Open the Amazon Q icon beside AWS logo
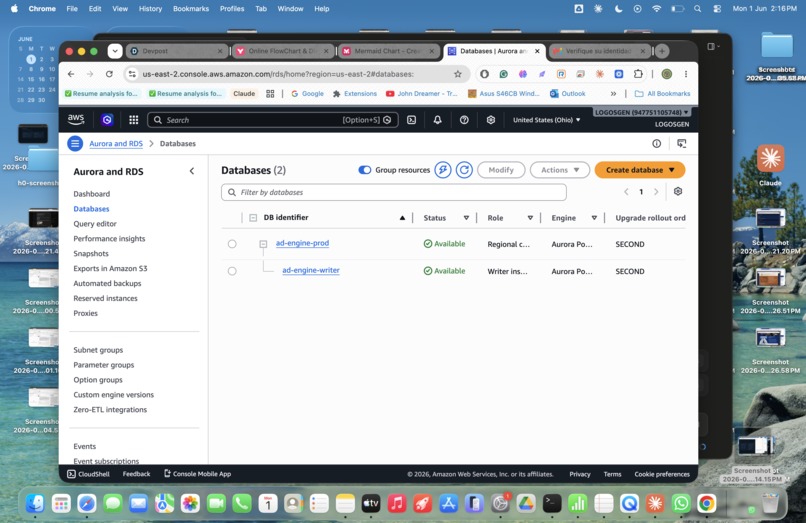The image size is (806, 523). [x=107, y=120]
